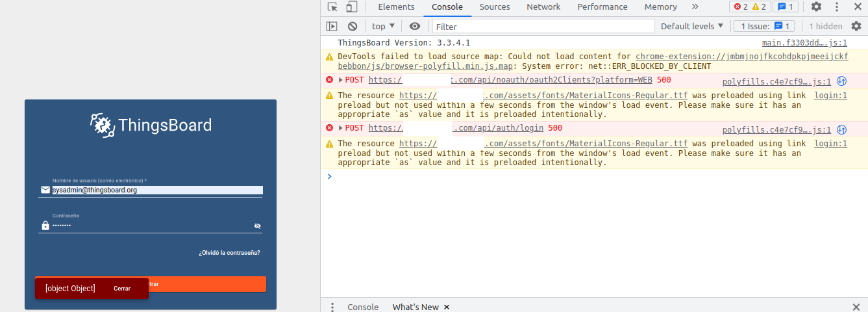Viewport: 868px width, 312px height.
Task: Open the Default levels dropdown
Action: click(x=692, y=26)
